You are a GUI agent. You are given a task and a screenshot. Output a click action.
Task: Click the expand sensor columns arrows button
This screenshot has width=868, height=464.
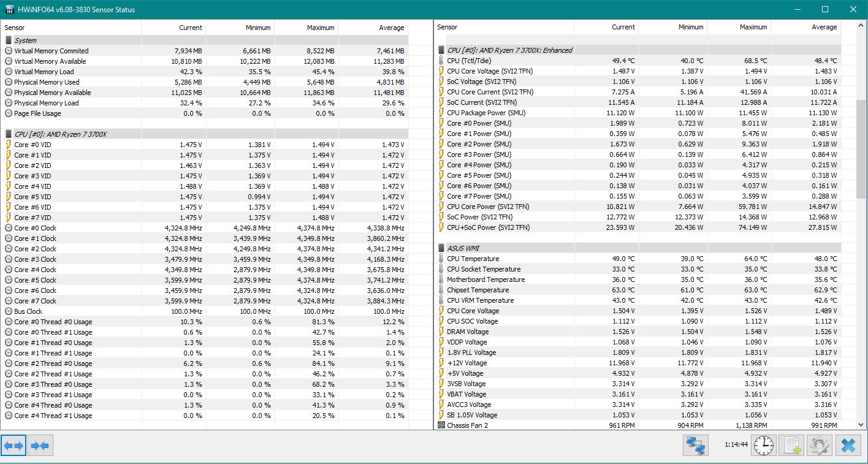click(13, 446)
